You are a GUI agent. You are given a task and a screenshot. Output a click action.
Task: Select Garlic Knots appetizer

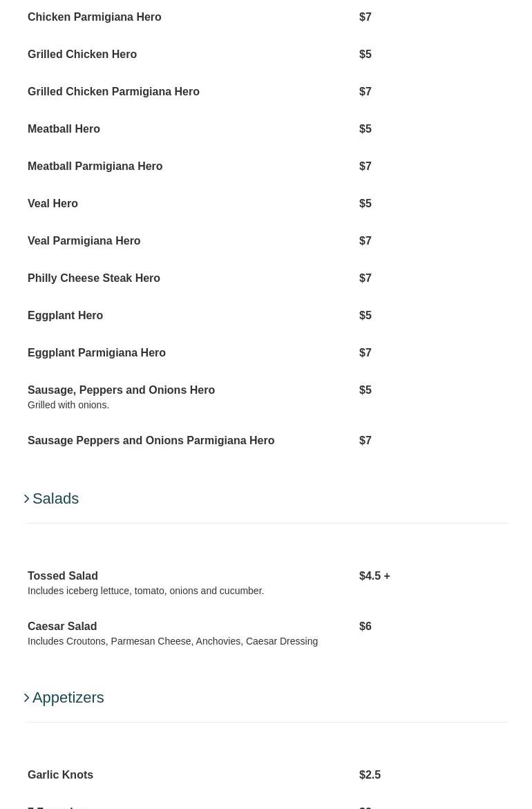tap(60, 775)
